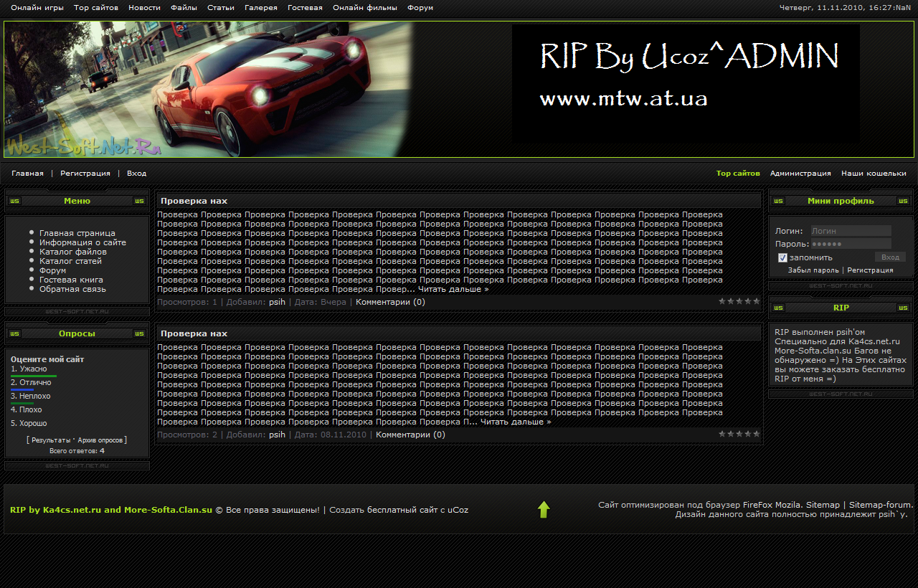The height and width of the screenshot is (588, 918).
Task: Click the WS badge right of Опросы header
Action: (x=139, y=333)
